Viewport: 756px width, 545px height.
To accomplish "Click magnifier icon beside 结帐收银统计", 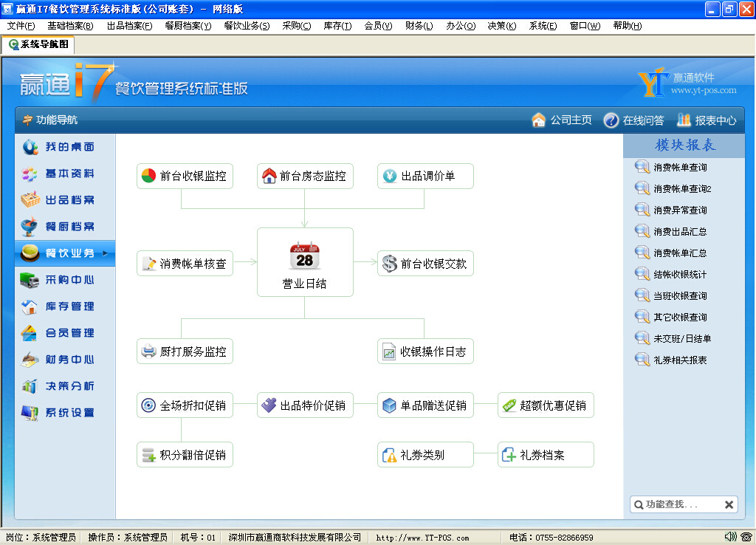I will click(x=642, y=274).
